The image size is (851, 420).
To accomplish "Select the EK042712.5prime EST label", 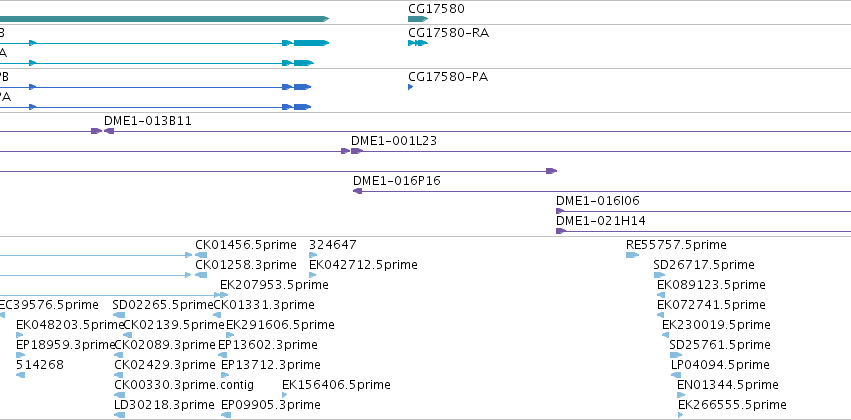I will tap(363, 265).
